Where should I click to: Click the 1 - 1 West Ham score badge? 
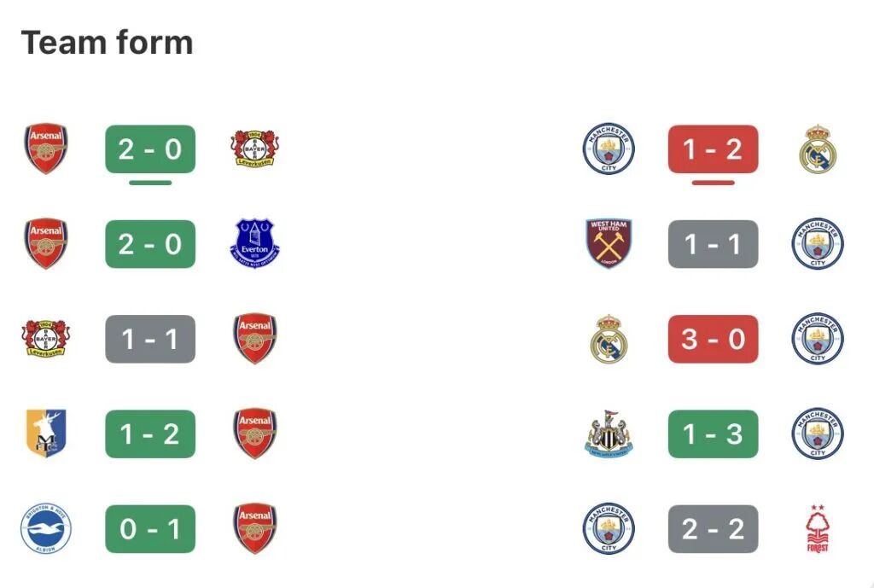pyautogui.click(x=713, y=244)
